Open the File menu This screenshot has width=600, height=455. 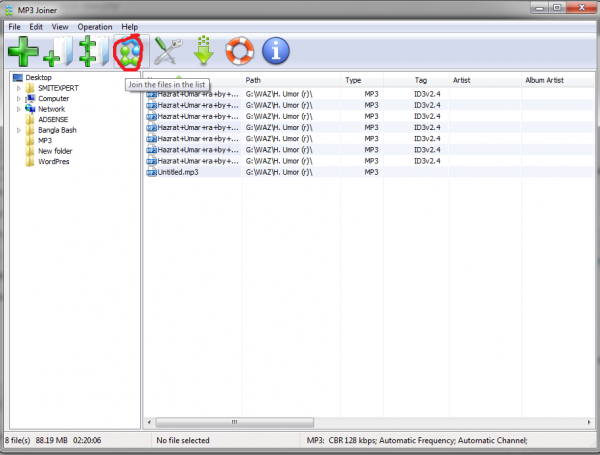click(15, 27)
